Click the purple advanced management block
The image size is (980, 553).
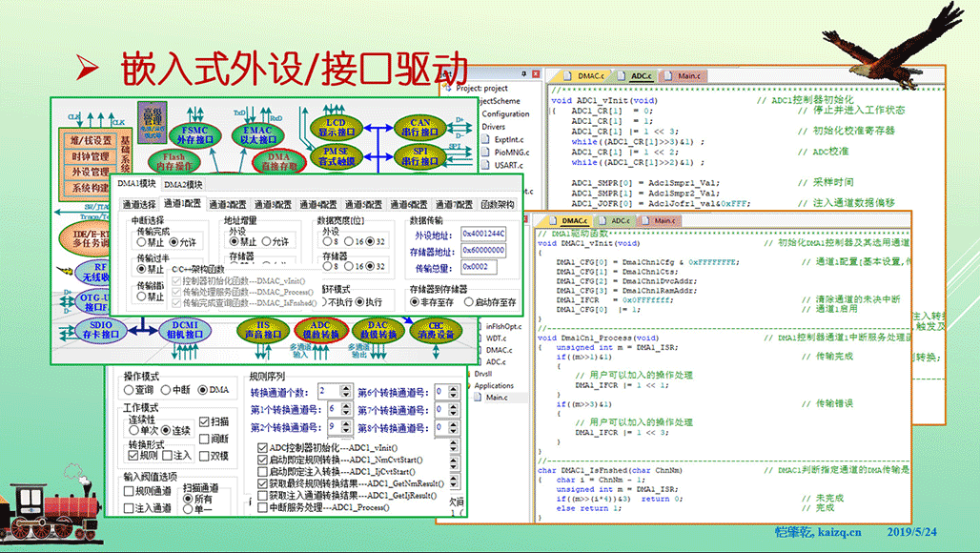click(x=152, y=122)
